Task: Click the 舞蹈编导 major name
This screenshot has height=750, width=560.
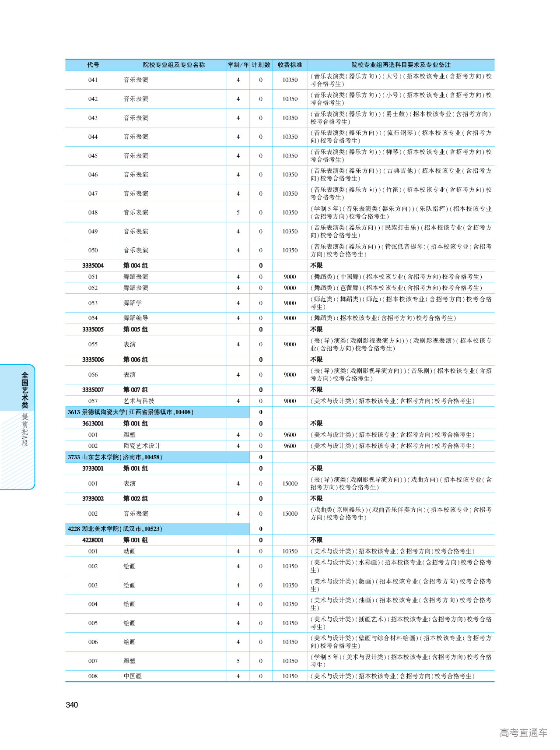Action: pos(136,318)
